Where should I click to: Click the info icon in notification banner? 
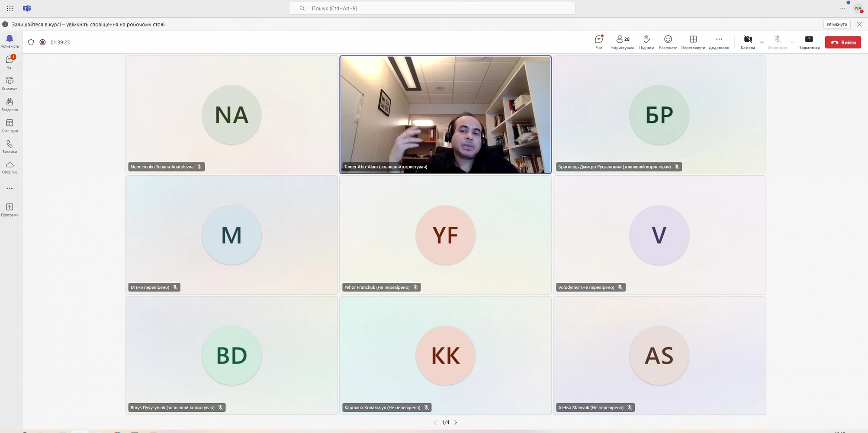5,24
